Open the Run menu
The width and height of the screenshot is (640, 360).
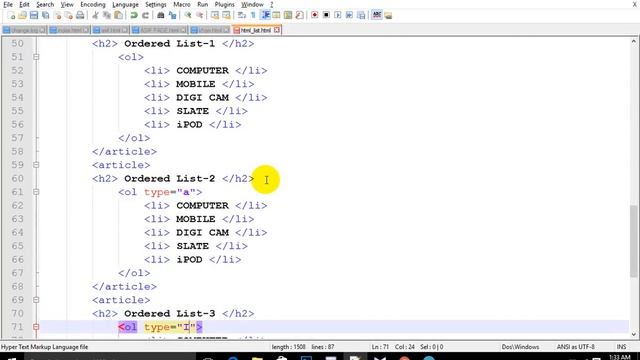(202, 4)
